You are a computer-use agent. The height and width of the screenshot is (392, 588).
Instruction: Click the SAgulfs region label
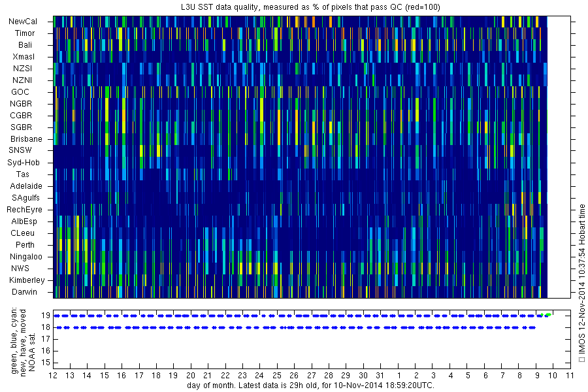[25, 198]
